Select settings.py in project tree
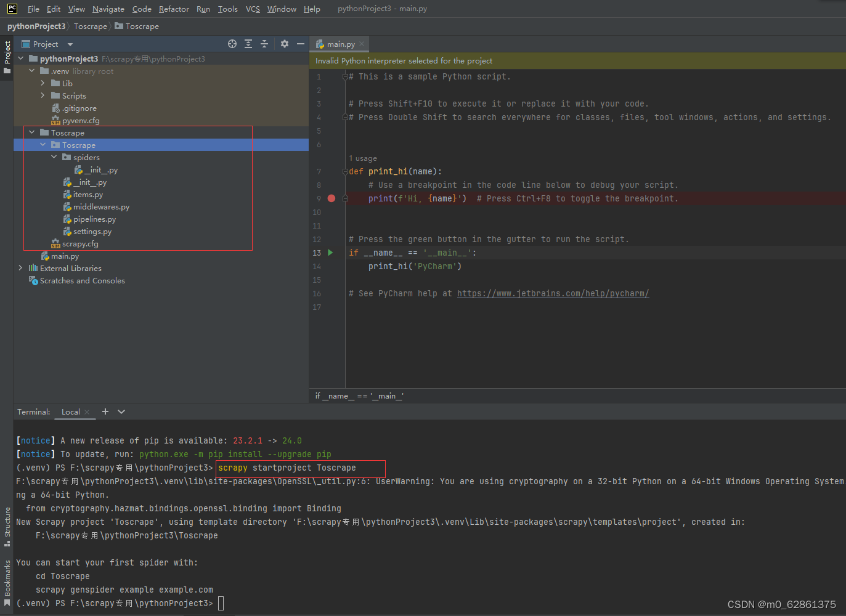The height and width of the screenshot is (616, 846). coord(92,231)
